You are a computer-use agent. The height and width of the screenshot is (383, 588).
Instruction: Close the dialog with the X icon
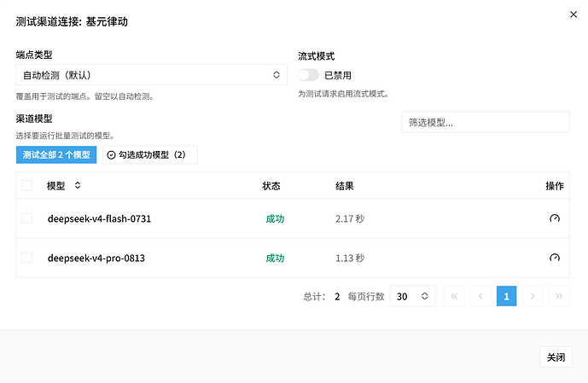573,15
